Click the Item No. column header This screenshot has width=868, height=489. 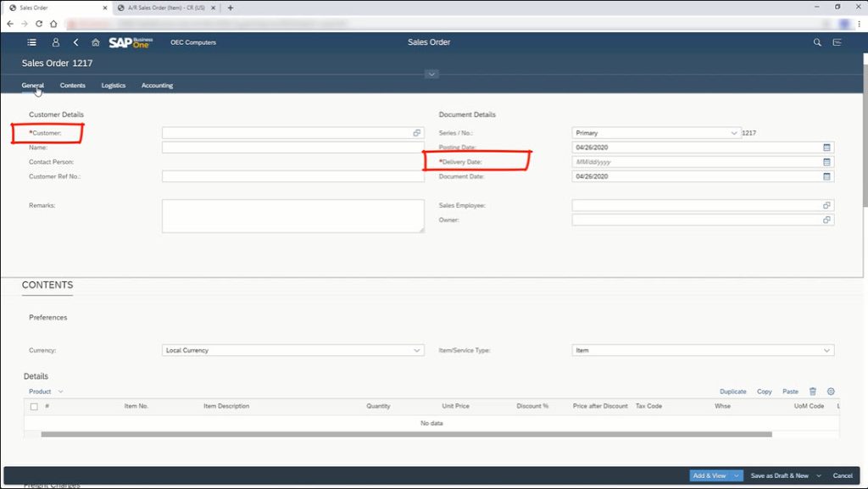click(136, 406)
